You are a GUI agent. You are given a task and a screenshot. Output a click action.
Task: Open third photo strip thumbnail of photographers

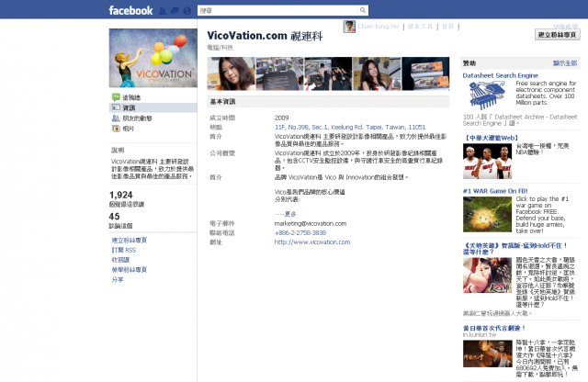(x=328, y=73)
